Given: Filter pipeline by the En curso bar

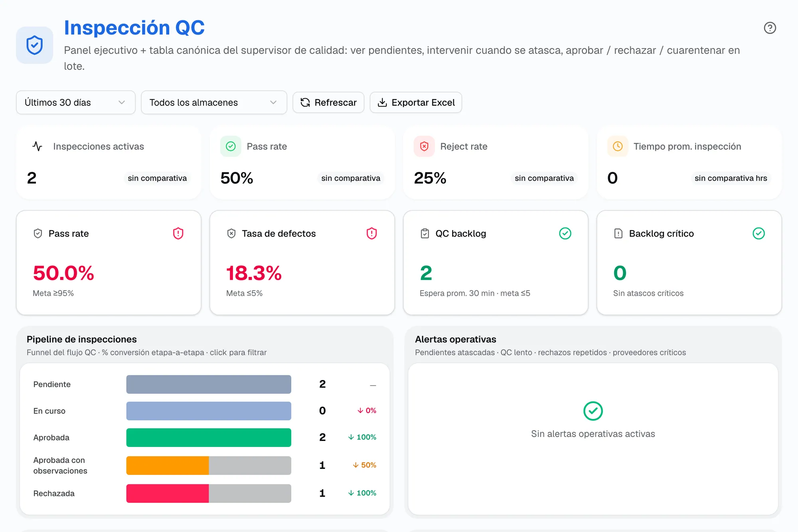Looking at the screenshot, I should [209, 411].
